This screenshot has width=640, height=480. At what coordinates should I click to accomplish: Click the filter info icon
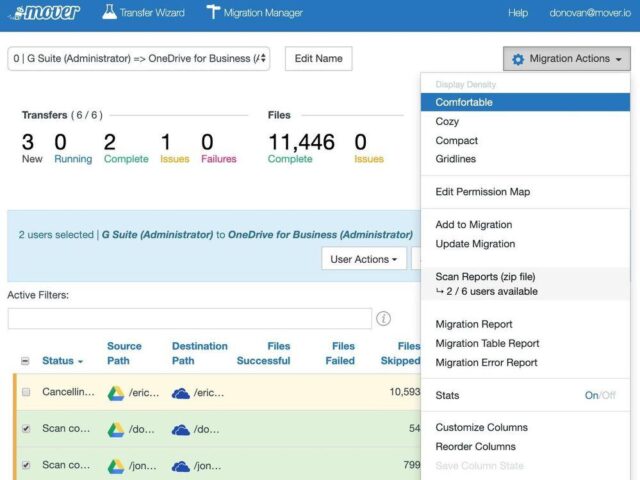tap(383, 318)
